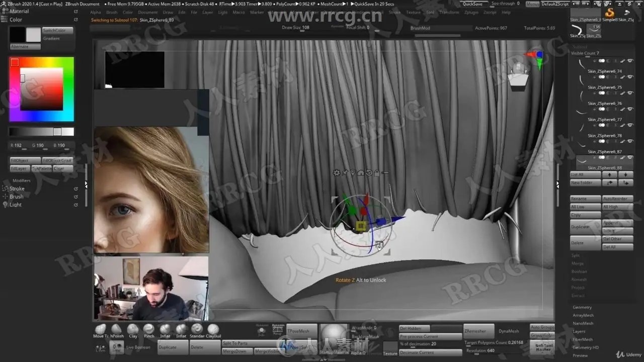644x362 pixels.
Task: Expand the Geometry HD sub-palette
Action: 586,347
